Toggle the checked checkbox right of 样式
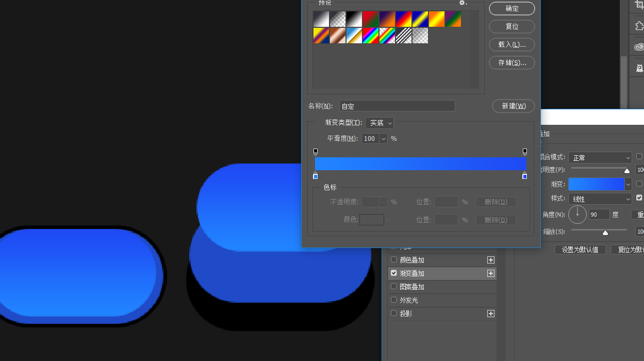 click(x=639, y=198)
